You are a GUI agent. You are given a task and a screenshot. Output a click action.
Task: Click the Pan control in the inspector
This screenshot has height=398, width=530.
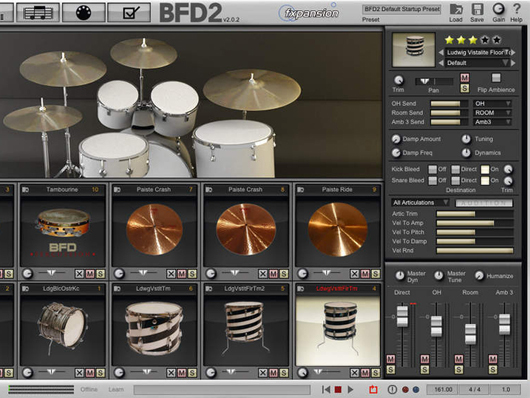click(x=434, y=81)
